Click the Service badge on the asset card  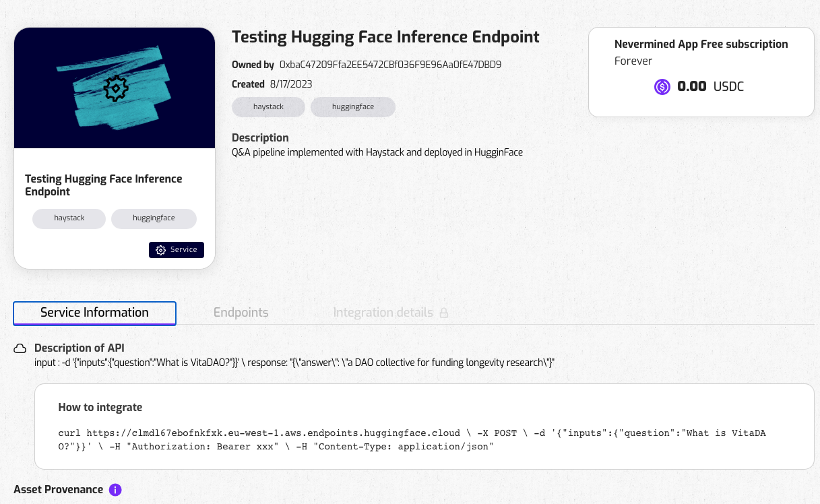point(176,250)
